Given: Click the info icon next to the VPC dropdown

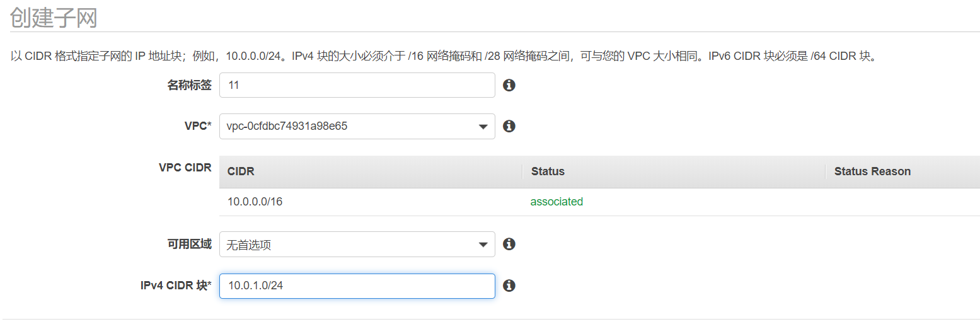Looking at the screenshot, I should click(509, 126).
